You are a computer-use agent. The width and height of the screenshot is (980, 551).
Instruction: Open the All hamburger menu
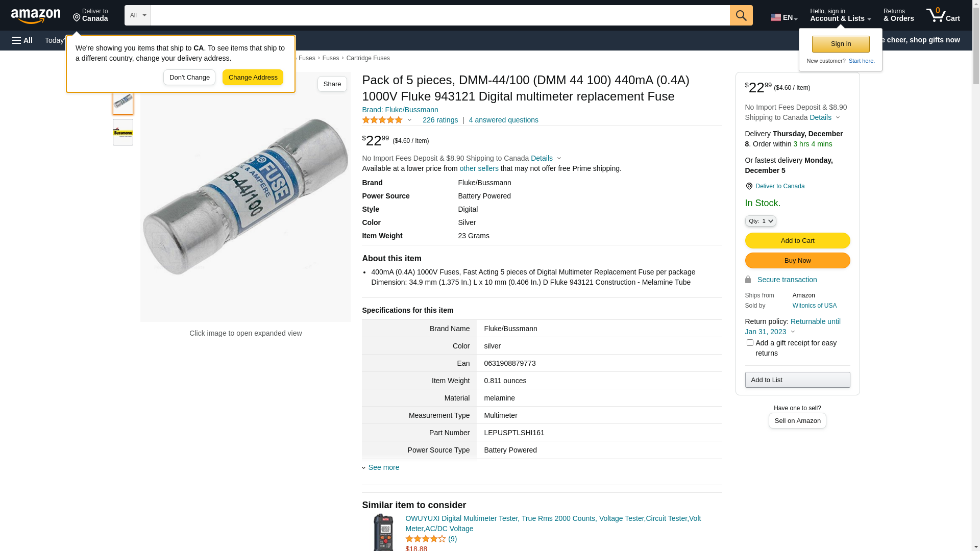pyautogui.click(x=22, y=40)
